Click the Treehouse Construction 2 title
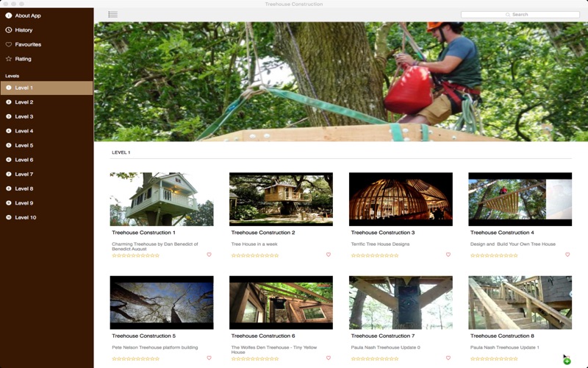Screen dimensions: 588x368 (x=263, y=233)
